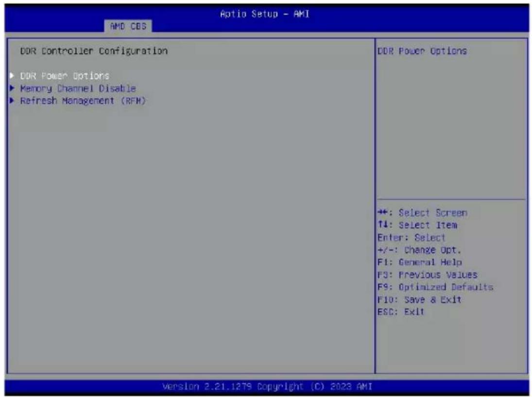Click the version copyright footer text

point(267,387)
